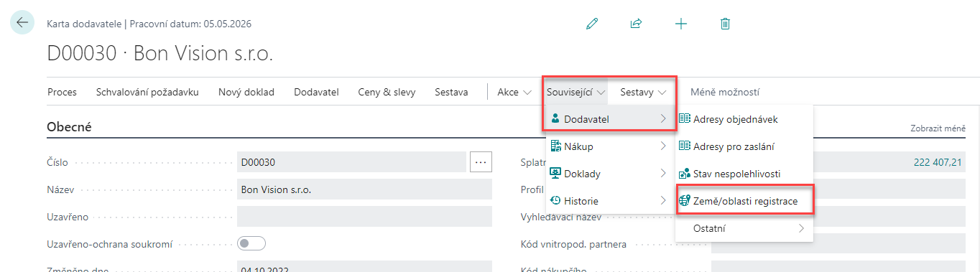The height and width of the screenshot is (272, 980).
Task: Go back with the arrow button
Action: coord(22,22)
